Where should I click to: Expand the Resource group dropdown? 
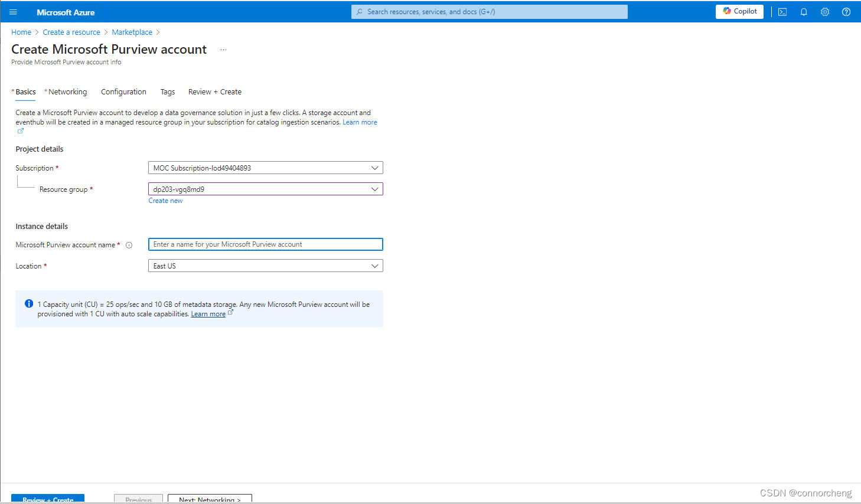[x=266, y=189]
